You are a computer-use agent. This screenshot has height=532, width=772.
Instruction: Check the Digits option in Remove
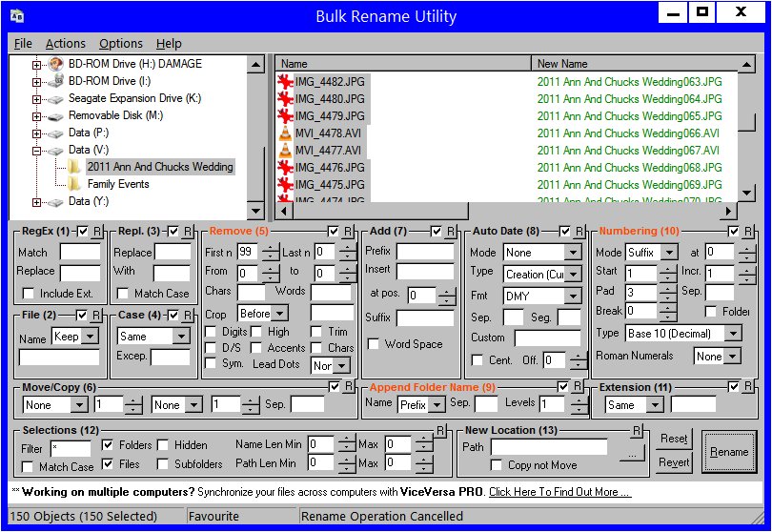(211, 332)
